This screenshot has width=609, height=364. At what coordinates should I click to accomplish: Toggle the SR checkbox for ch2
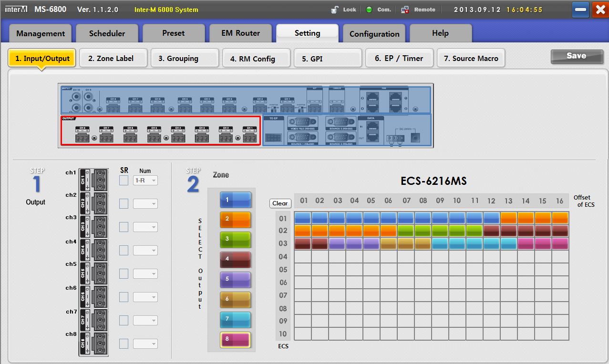[124, 204]
